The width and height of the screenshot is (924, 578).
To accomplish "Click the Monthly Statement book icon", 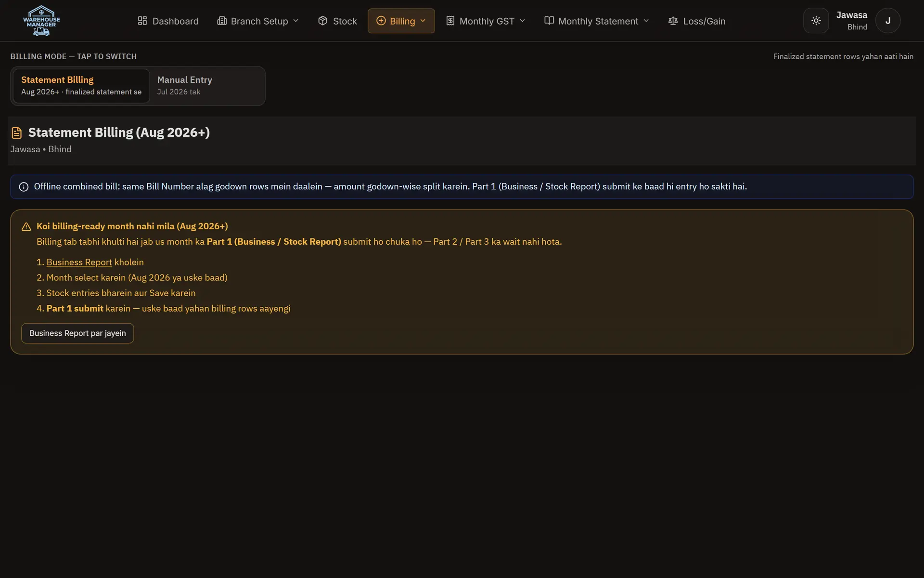I will pos(549,21).
